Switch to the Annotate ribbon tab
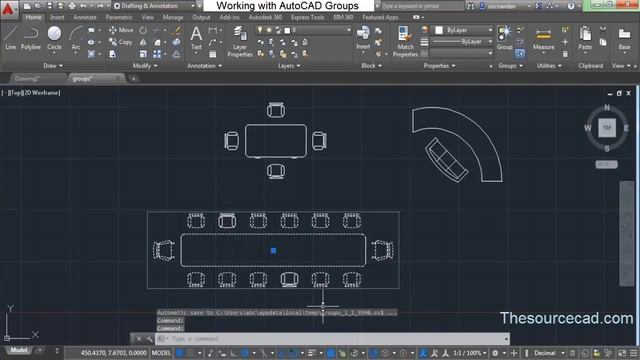The height and width of the screenshot is (360, 640). 84,17
